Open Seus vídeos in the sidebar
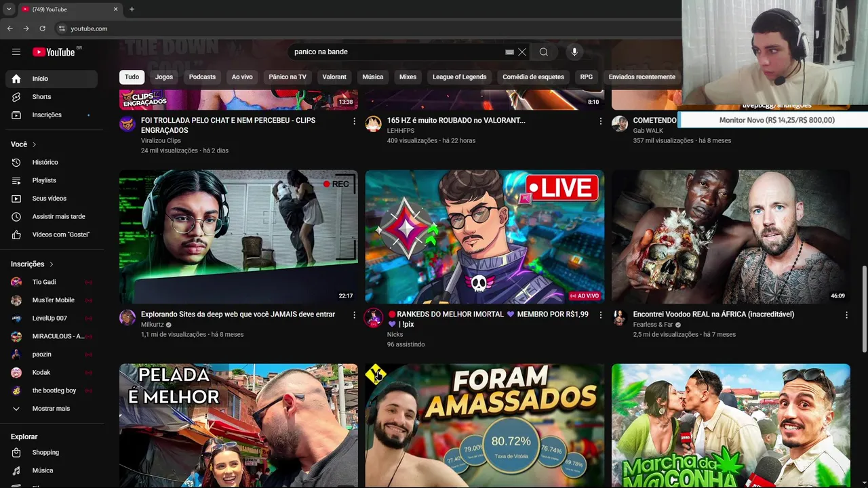Viewport: 868px width, 488px height. [52, 199]
